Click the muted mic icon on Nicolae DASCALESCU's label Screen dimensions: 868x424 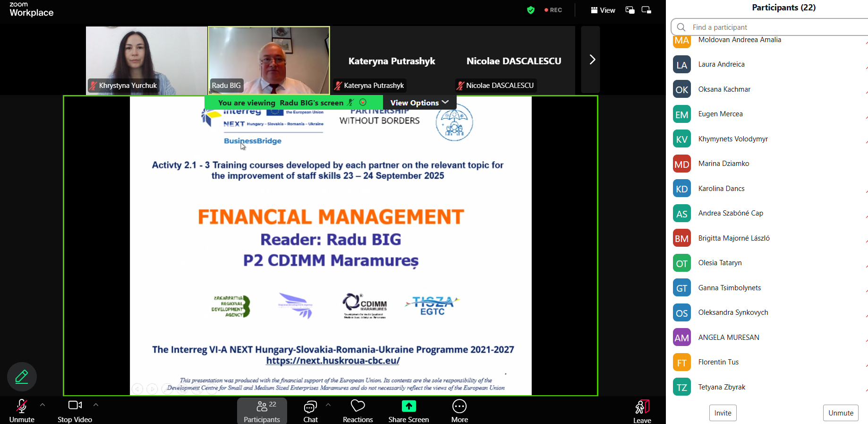(x=460, y=86)
